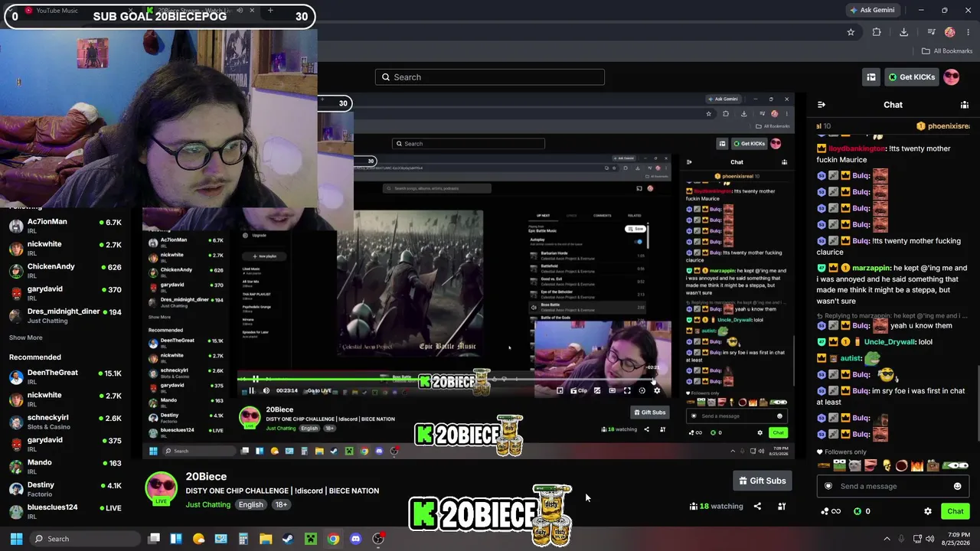Click the shield identity icon in the message box
980x551 pixels.
[x=828, y=486]
